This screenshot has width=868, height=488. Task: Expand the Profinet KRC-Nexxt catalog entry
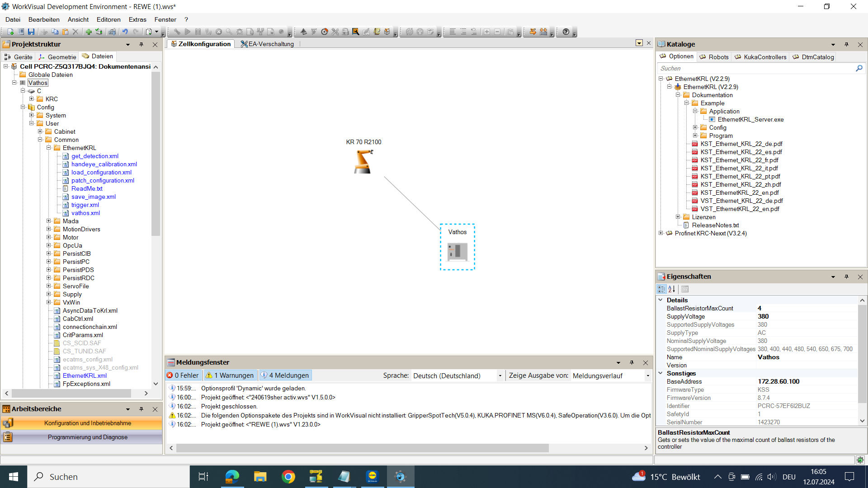pyautogui.click(x=660, y=233)
